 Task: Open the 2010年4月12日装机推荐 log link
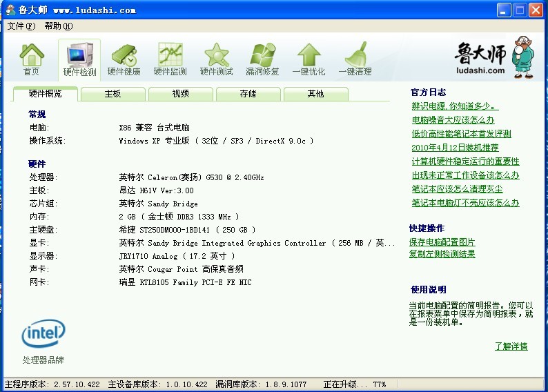[455, 148]
